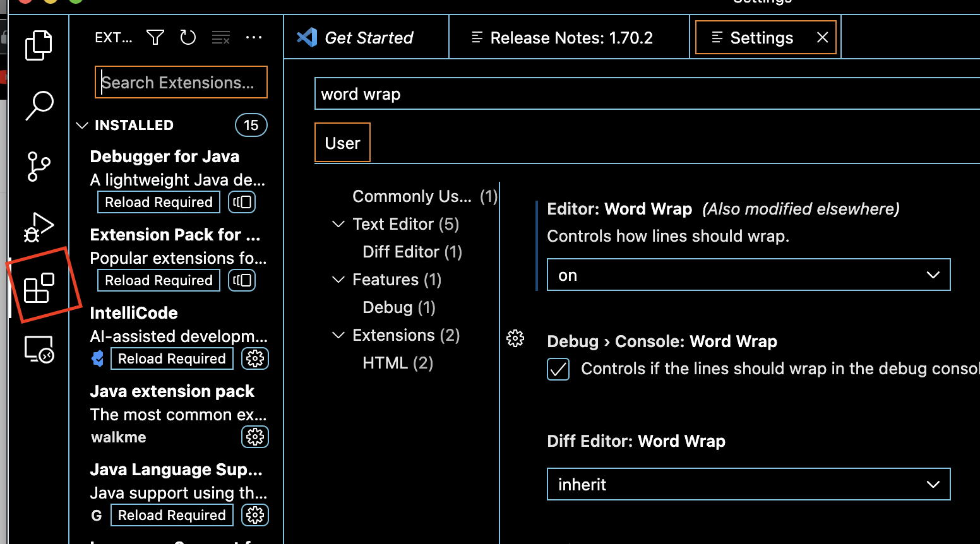Click the filter extensions icon
The height and width of the screenshot is (544, 980).
click(x=155, y=38)
